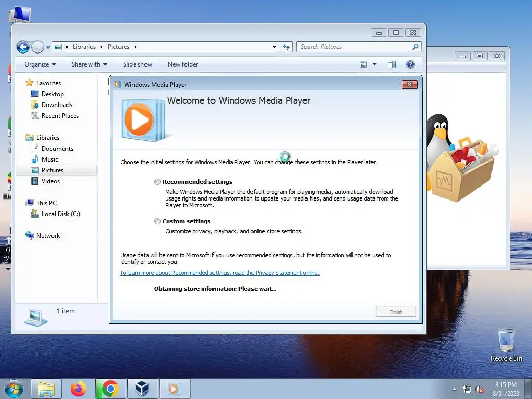Go back with the Explorer back arrow
The width and height of the screenshot is (532, 399).
point(23,47)
